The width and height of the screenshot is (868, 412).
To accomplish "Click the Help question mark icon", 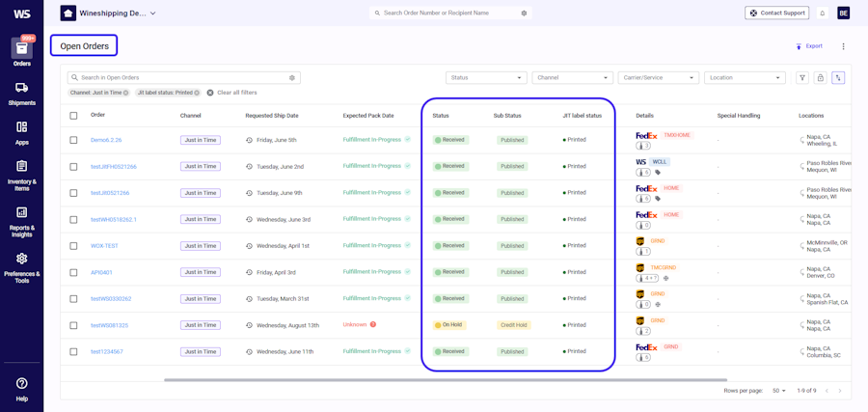I will coord(21,383).
